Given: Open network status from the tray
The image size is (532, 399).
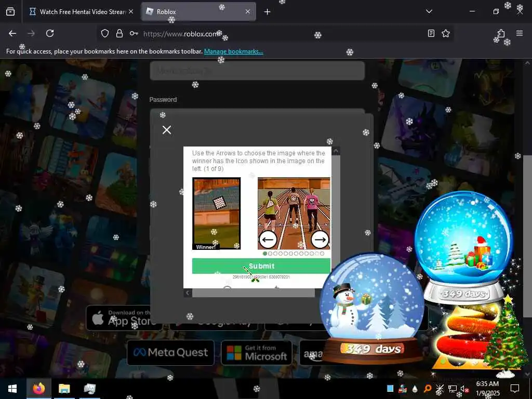Looking at the screenshot, I should 452,389.
